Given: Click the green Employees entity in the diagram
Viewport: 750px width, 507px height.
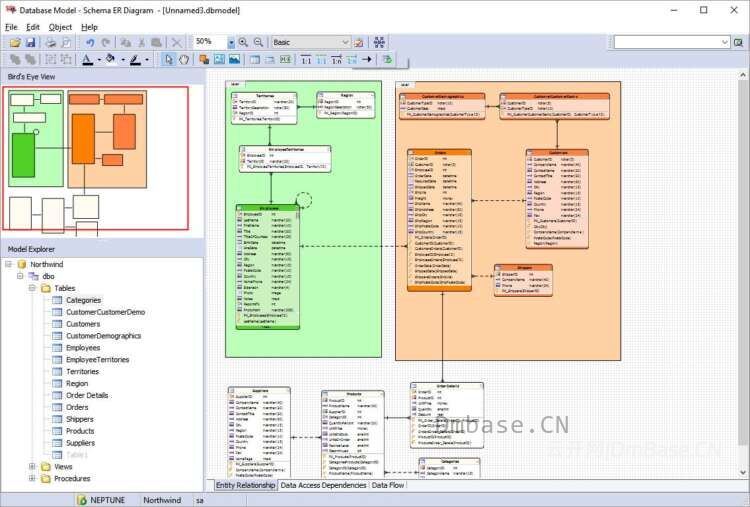Looking at the screenshot, I should point(268,267).
